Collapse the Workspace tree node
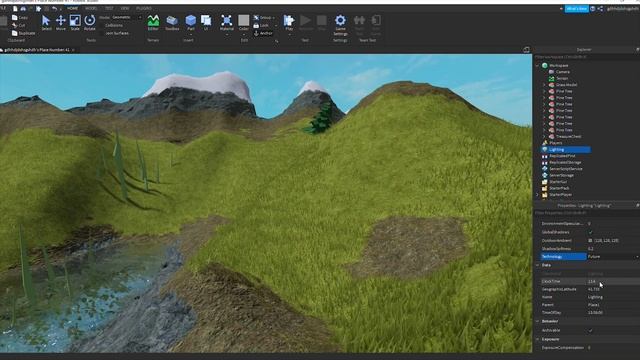 pos(538,65)
